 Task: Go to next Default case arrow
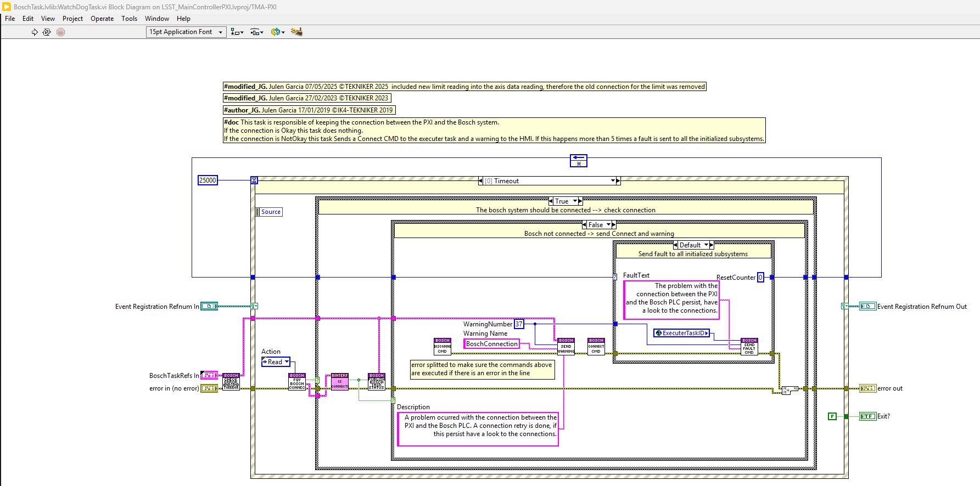tap(712, 245)
